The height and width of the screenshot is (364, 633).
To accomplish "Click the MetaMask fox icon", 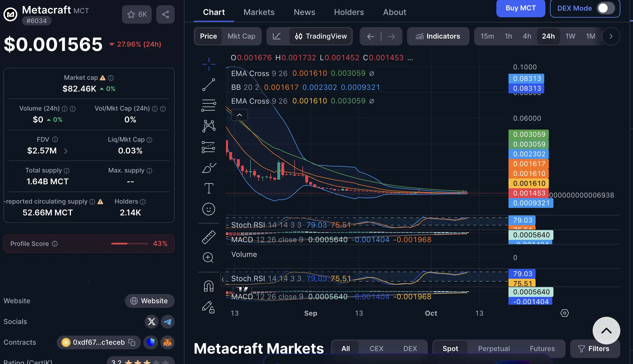I will [x=167, y=342].
